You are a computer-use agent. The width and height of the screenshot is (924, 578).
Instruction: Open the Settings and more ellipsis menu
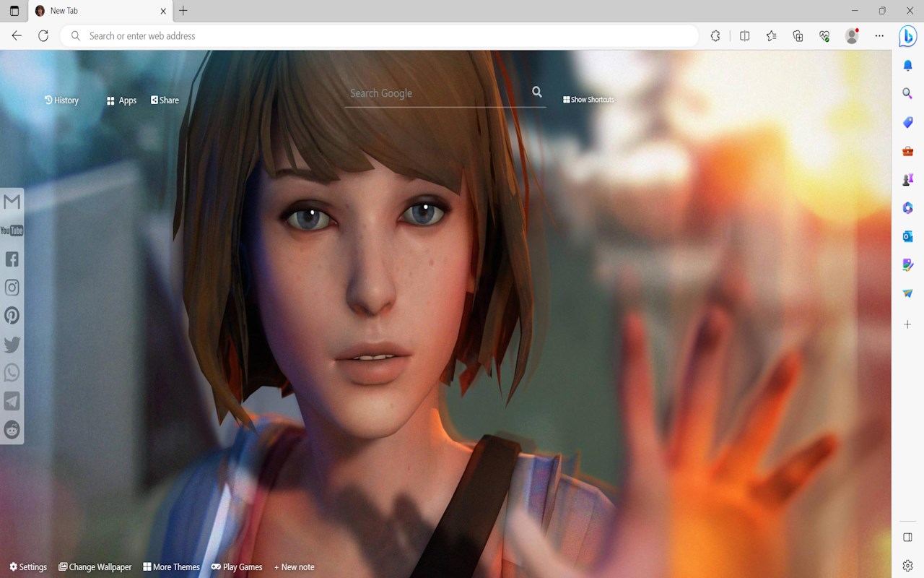[879, 36]
